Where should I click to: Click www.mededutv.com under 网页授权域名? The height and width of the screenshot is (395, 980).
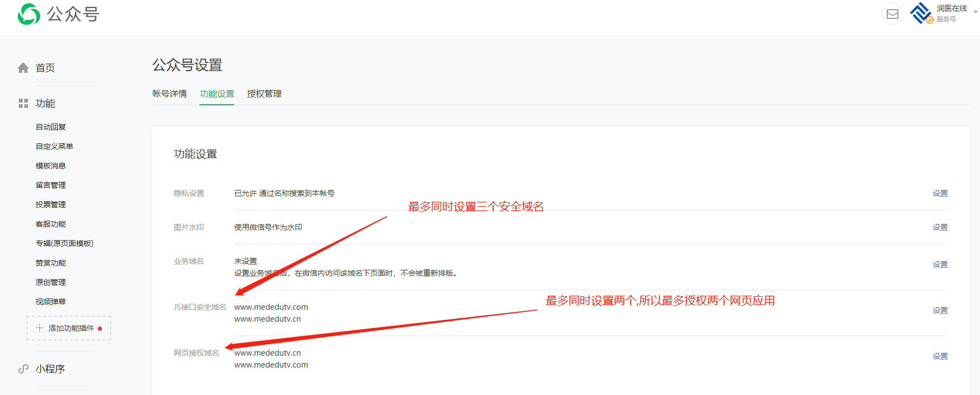pos(271,365)
